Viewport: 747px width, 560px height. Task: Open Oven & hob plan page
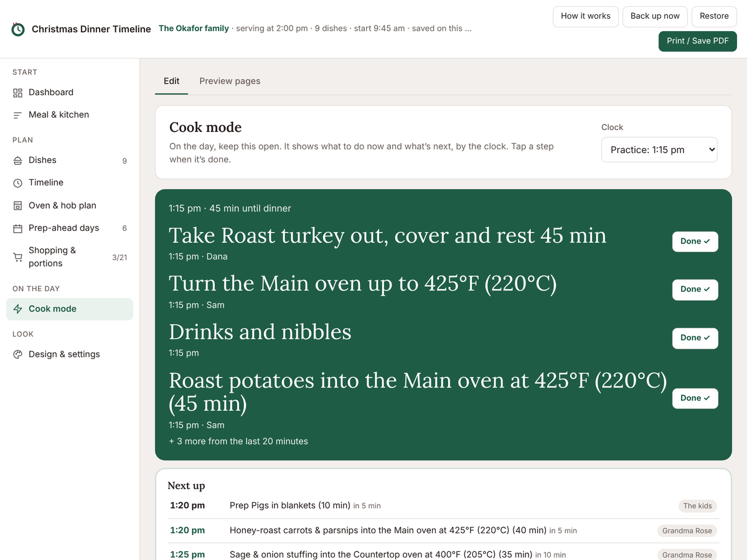click(70, 205)
